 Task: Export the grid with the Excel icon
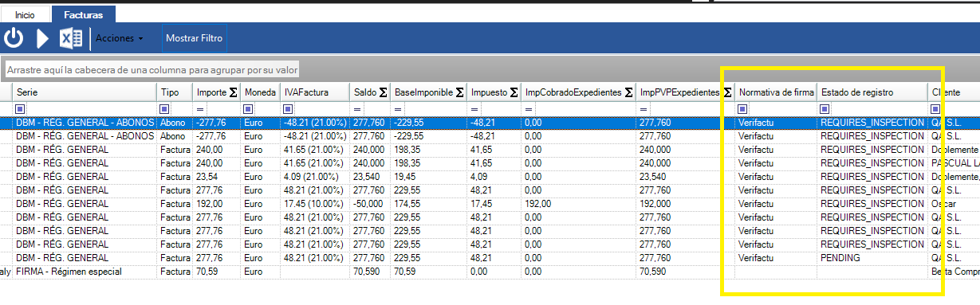coord(72,37)
